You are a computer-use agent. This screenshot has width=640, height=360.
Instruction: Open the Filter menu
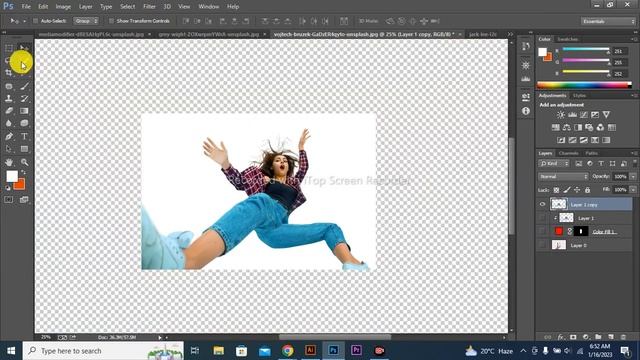[x=149, y=7]
